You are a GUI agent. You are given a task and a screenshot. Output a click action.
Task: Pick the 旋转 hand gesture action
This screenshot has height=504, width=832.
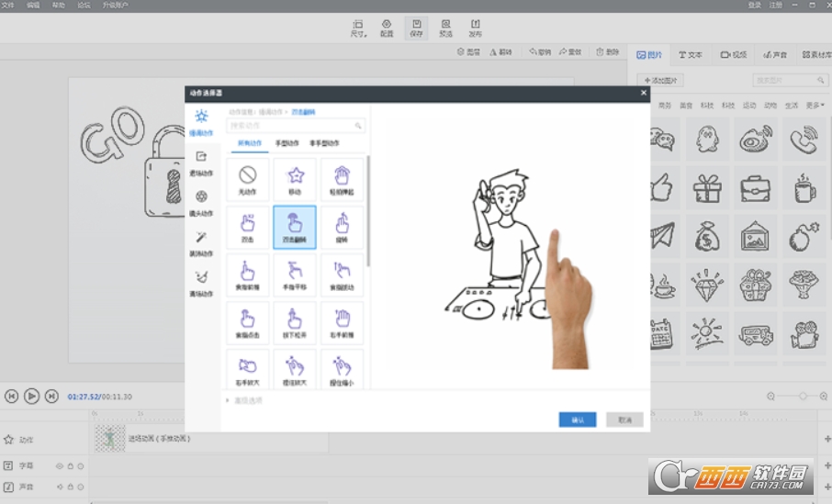(342, 227)
